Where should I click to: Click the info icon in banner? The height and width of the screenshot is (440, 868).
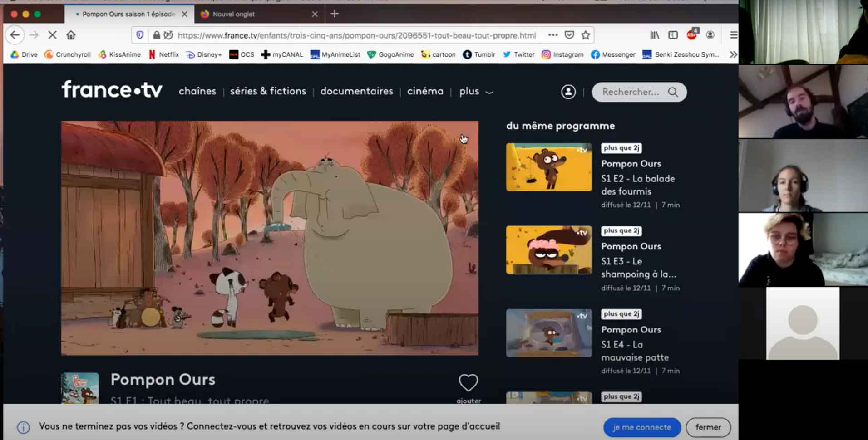click(23, 427)
